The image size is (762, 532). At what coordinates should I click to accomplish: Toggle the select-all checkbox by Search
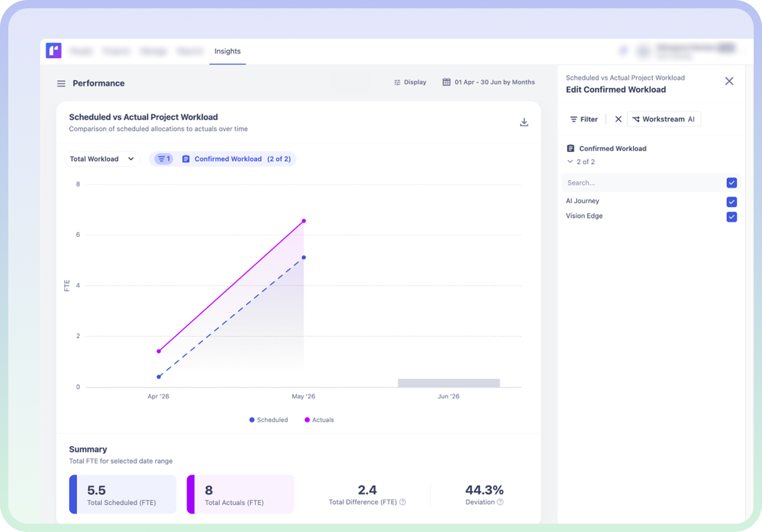pyautogui.click(x=732, y=183)
